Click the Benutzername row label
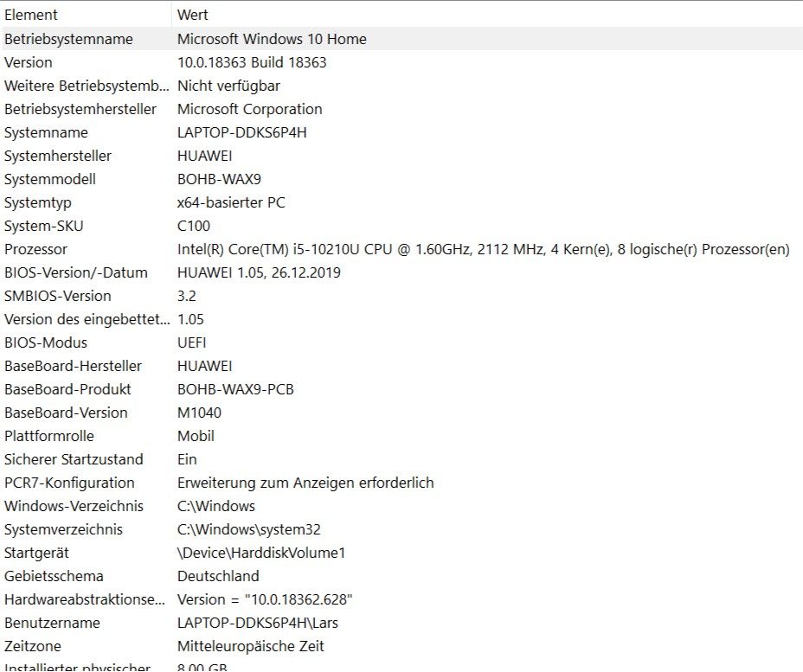The height and width of the screenshot is (672, 803). (x=52, y=624)
